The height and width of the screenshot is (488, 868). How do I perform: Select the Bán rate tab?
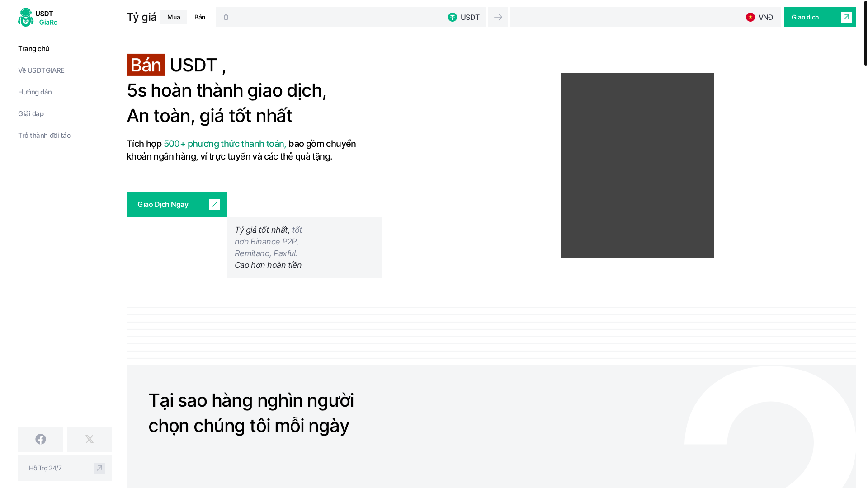pyautogui.click(x=200, y=17)
